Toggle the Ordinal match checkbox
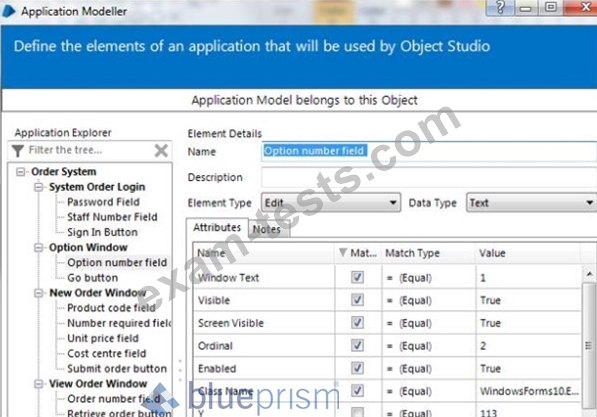597x417 pixels. click(x=357, y=345)
